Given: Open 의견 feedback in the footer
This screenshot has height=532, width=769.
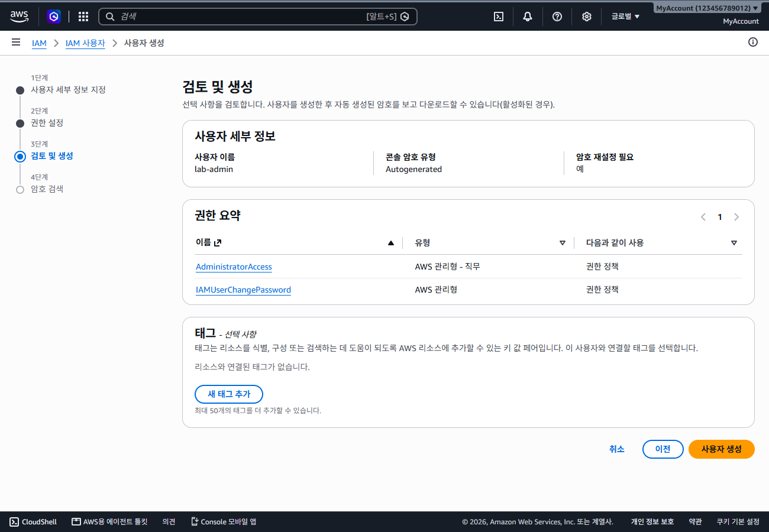Looking at the screenshot, I should point(169,522).
